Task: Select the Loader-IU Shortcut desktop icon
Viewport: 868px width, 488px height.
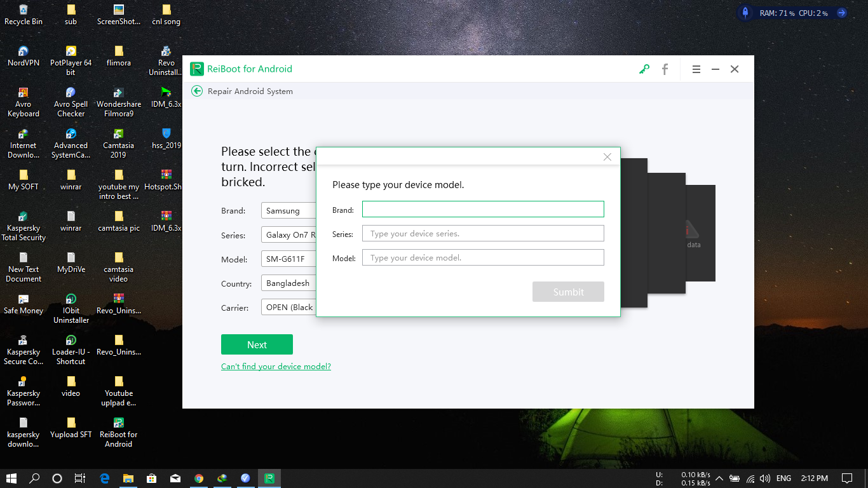Action: (71, 349)
